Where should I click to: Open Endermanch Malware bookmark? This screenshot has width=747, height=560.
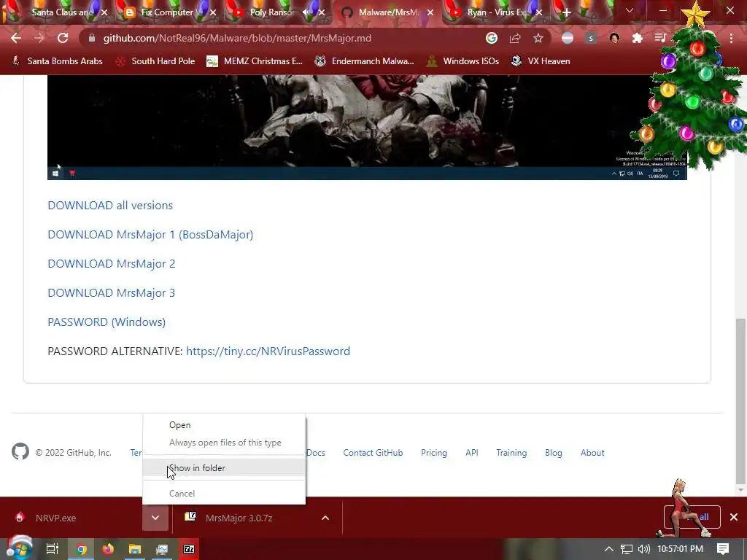coord(364,61)
